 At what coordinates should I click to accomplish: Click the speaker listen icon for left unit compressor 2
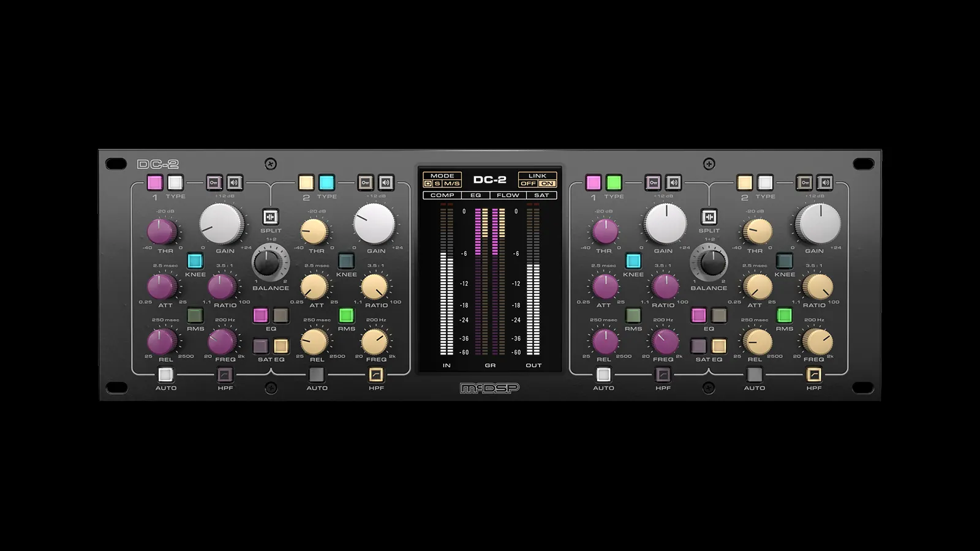[x=386, y=182]
